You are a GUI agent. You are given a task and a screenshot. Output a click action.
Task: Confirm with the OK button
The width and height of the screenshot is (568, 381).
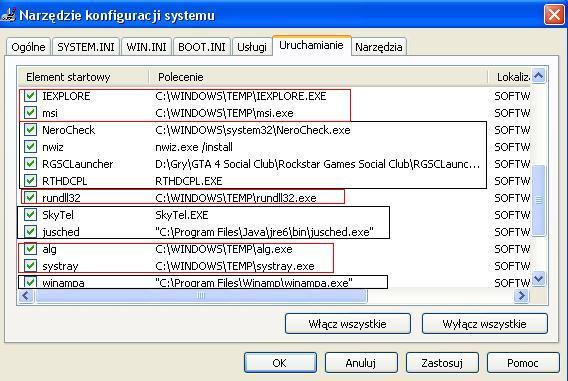click(280, 363)
